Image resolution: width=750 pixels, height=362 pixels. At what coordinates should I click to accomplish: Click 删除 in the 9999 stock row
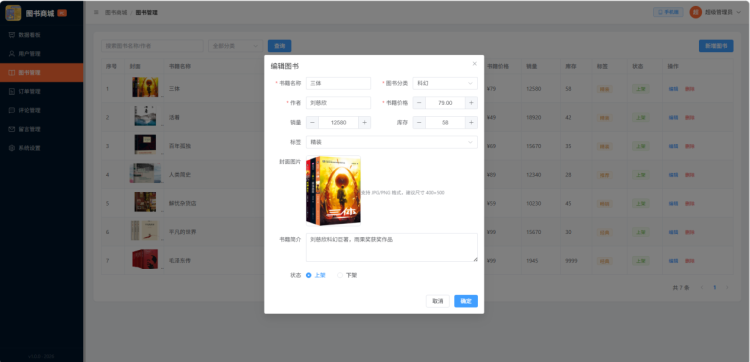[x=689, y=261]
